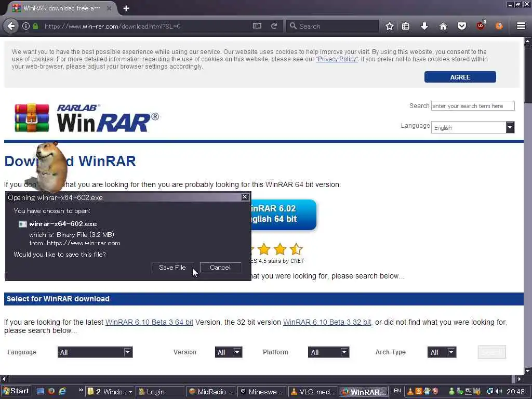This screenshot has width=532, height=399.
Task: Click Show Desktop quick launch icon
Action: tap(41, 391)
